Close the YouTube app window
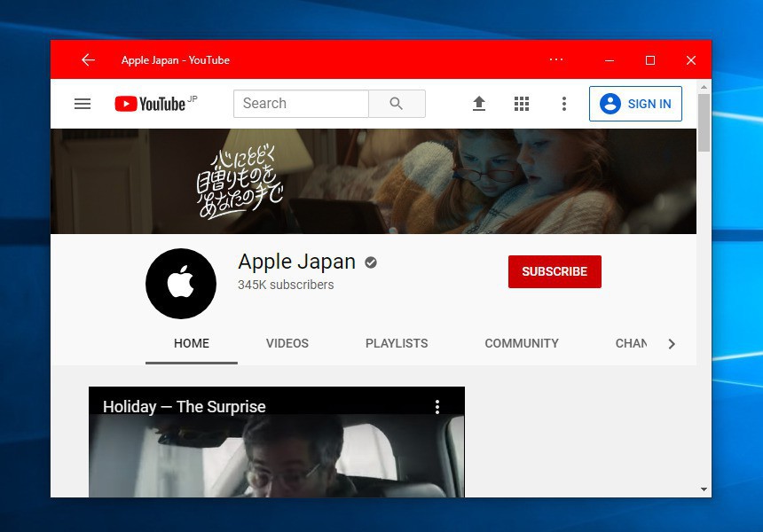 (x=691, y=60)
